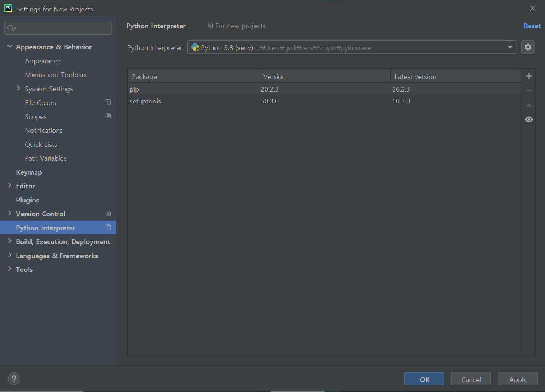Click the Package column header
Screen dimensions: 545x392
[193, 76]
